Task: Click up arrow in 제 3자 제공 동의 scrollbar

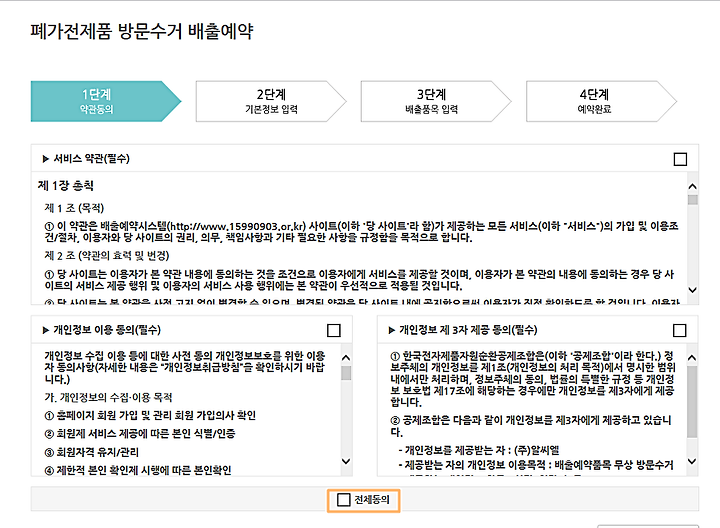Action: pos(692,358)
